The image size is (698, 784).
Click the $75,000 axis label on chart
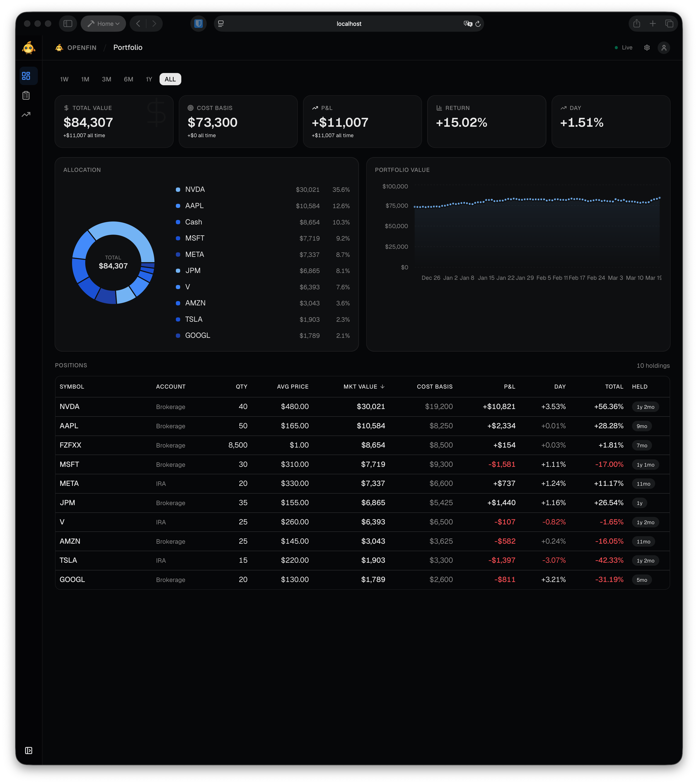coord(397,206)
